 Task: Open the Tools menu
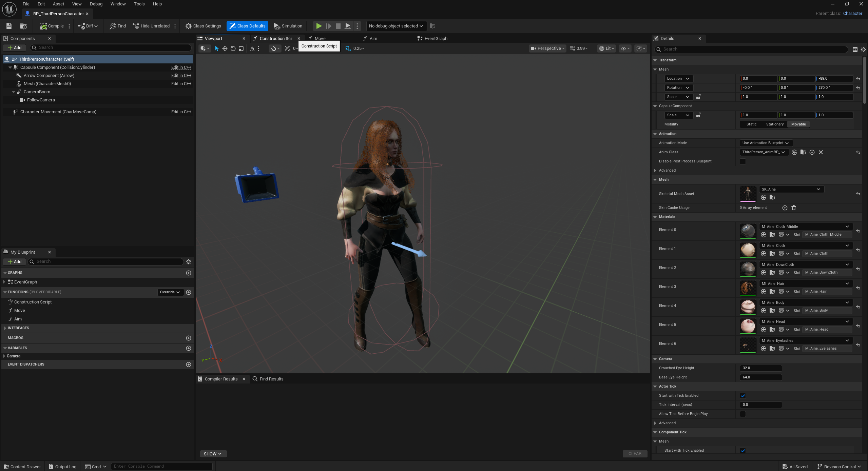point(139,4)
